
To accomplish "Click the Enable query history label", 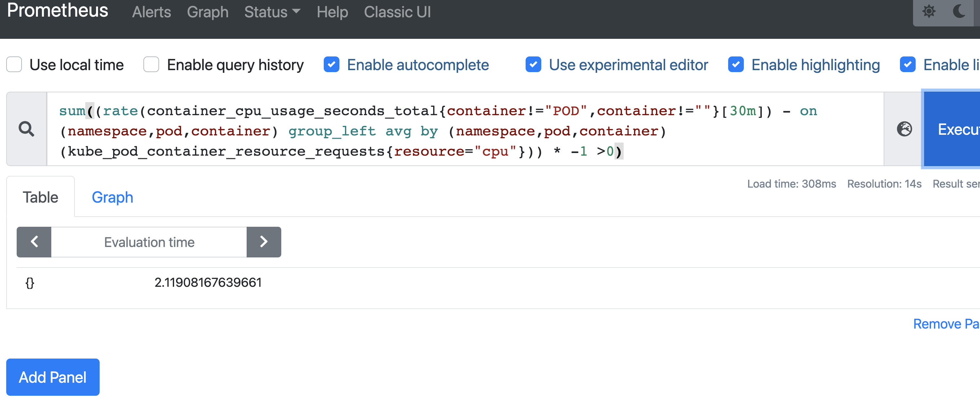I will click(235, 65).
